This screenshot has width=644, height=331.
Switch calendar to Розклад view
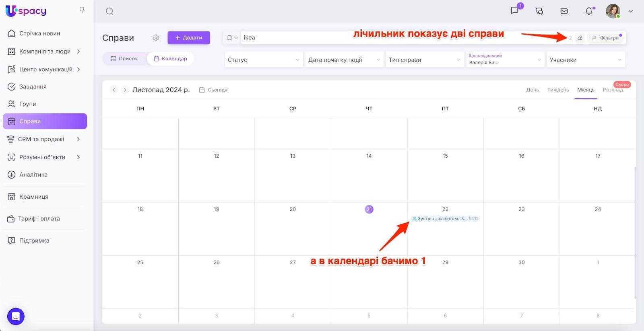pos(613,90)
